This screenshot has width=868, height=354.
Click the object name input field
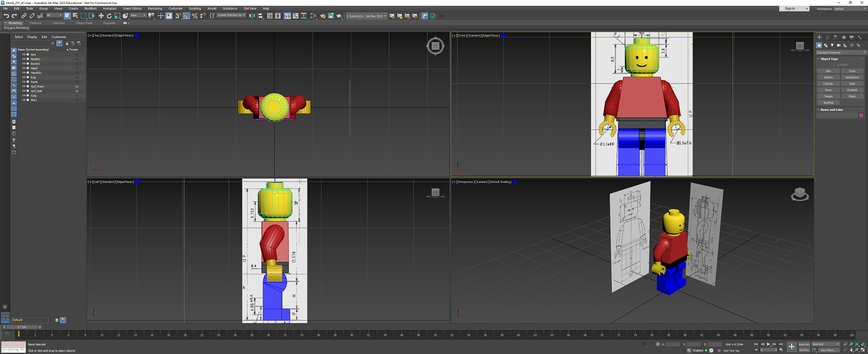837,115
